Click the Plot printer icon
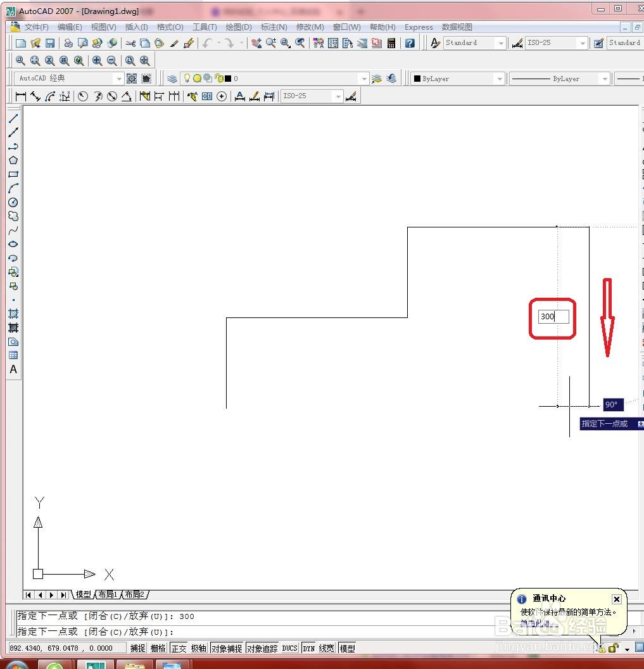644x669 pixels. click(x=68, y=43)
